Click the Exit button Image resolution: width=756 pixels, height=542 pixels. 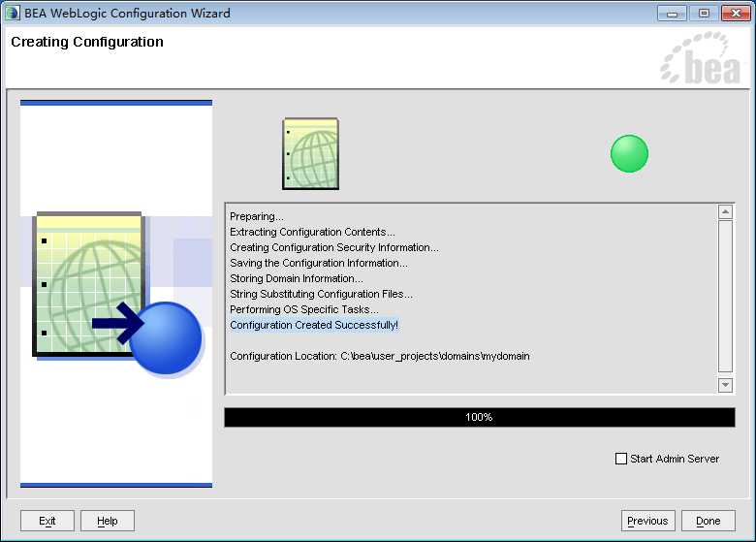tap(47, 521)
